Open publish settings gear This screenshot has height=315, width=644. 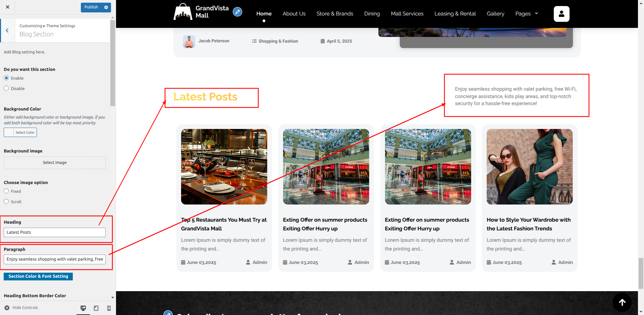point(106,7)
